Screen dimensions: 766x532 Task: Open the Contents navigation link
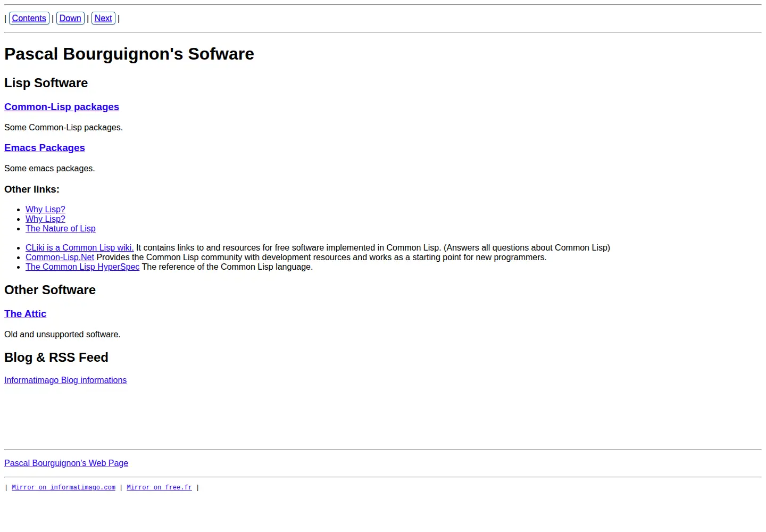[29, 18]
